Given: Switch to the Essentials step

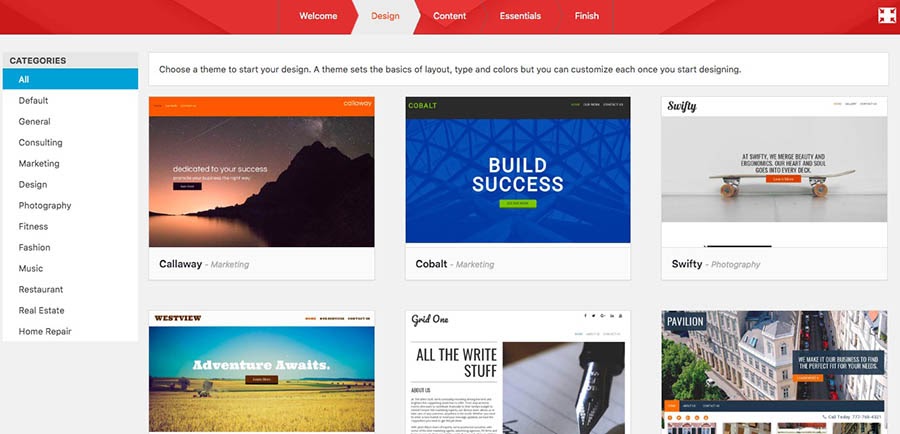Looking at the screenshot, I should click(520, 16).
